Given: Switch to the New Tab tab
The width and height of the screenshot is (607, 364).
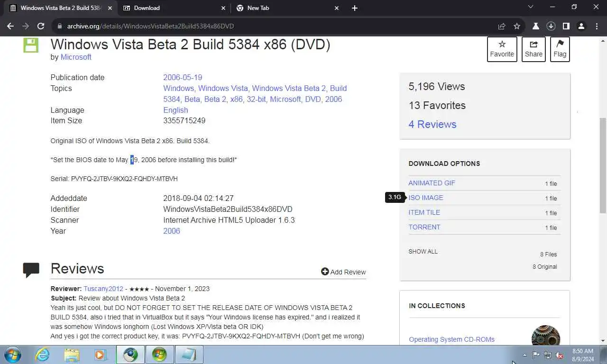Looking at the screenshot, I should click(x=287, y=8).
